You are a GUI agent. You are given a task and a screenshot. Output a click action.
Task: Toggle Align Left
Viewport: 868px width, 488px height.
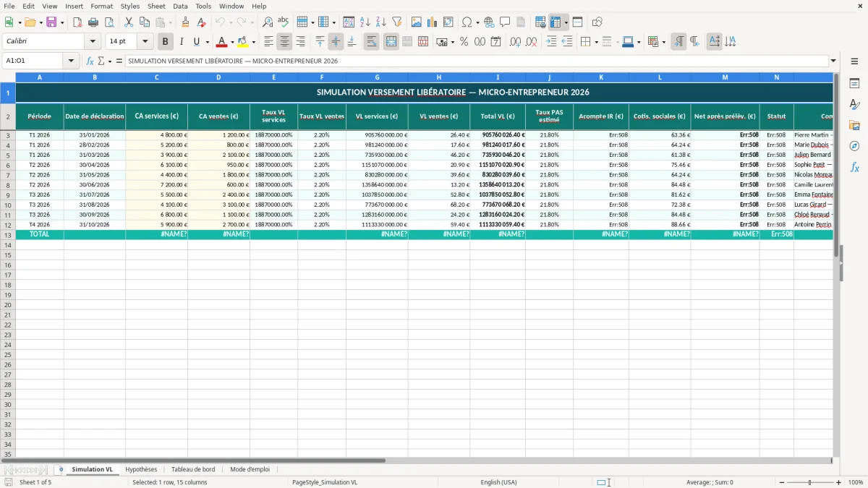point(269,42)
